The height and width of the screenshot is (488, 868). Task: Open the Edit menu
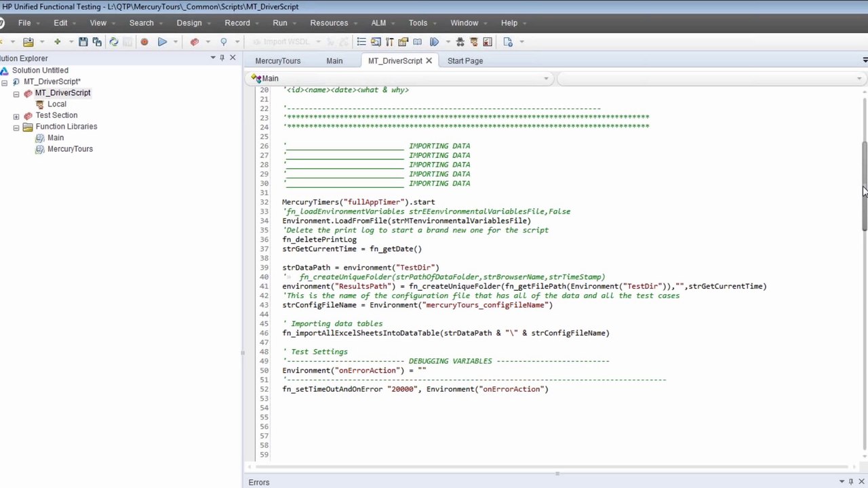(x=60, y=23)
